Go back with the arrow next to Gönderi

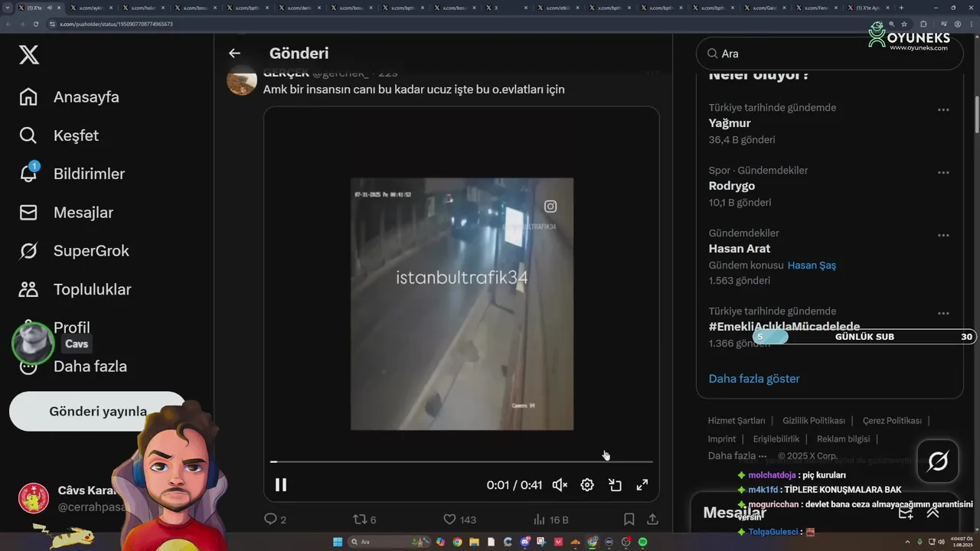234,53
